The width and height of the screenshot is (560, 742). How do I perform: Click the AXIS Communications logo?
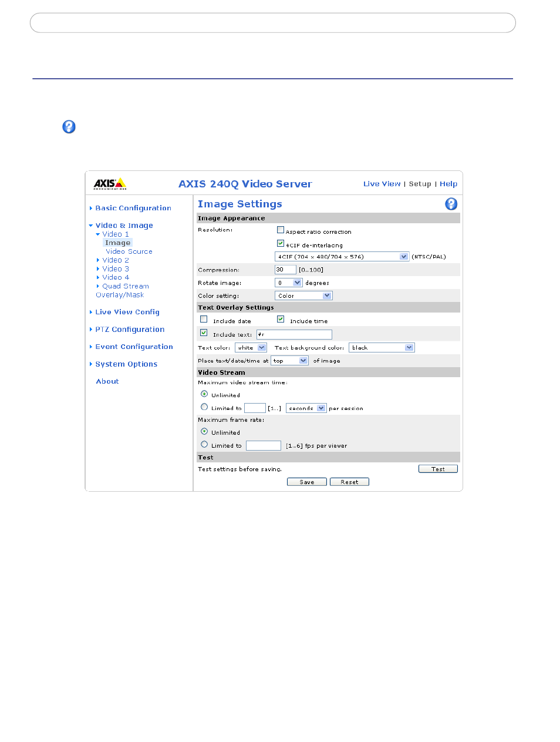click(x=110, y=184)
